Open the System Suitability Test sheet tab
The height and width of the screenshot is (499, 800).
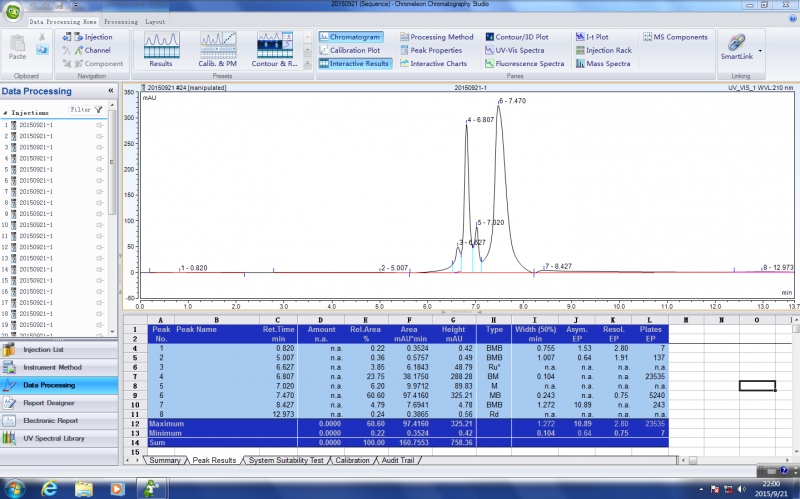[288, 460]
